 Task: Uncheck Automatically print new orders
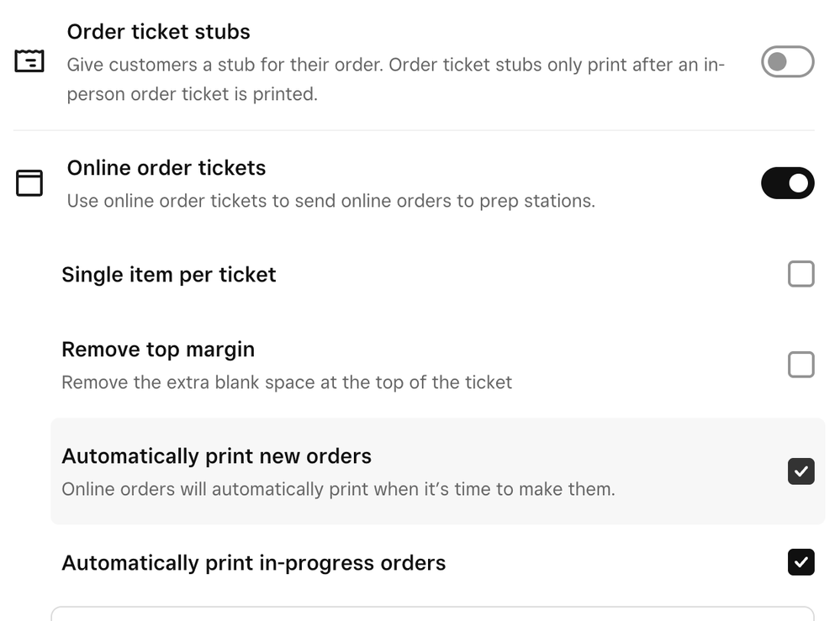click(800, 471)
